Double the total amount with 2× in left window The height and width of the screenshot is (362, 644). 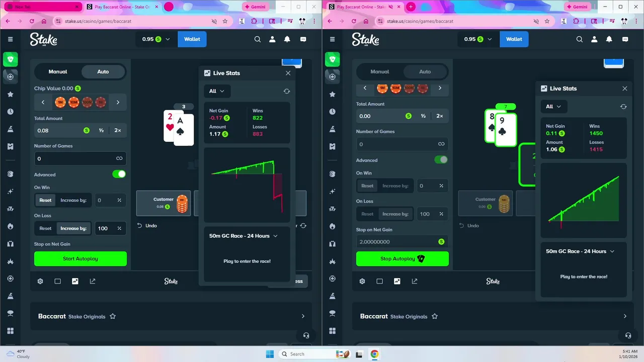coord(118,130)
